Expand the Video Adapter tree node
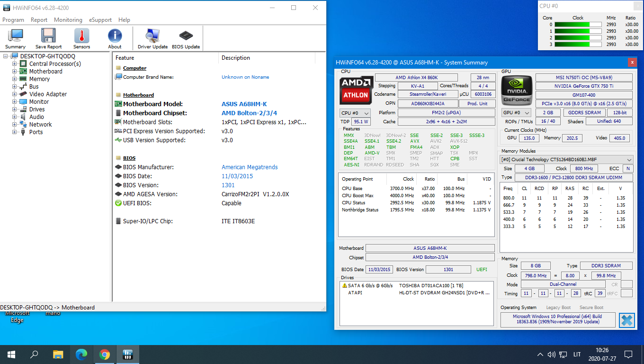Screen dimensions: 644x364 point(15,94)
